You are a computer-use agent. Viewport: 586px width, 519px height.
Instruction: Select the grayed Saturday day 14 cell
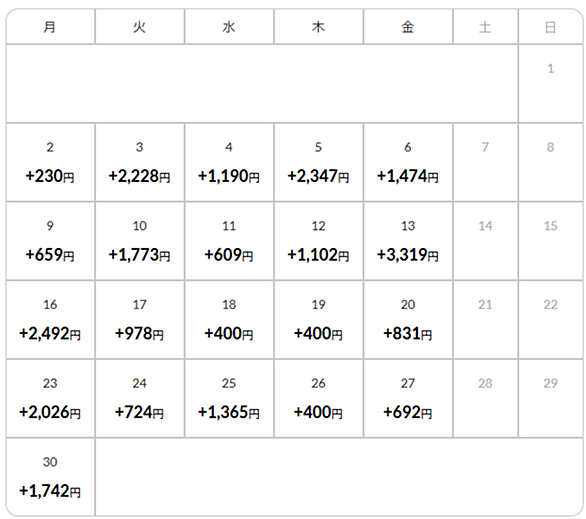coord(485,241)
